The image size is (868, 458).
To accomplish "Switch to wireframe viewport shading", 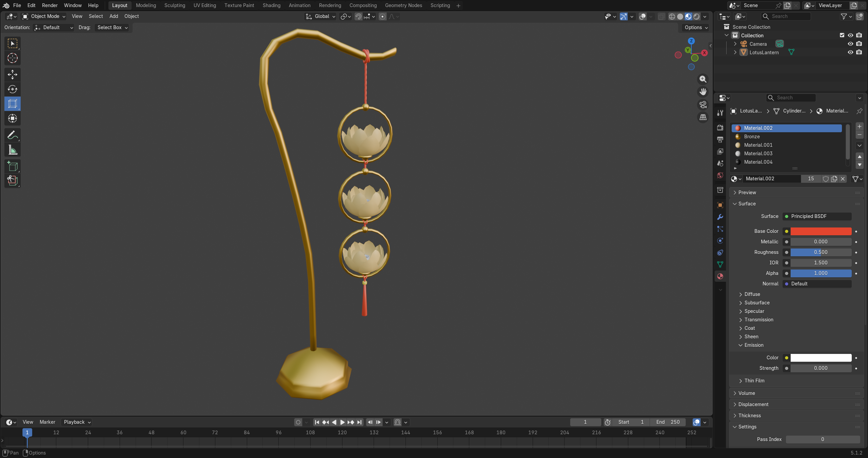I will click(672, 16).
